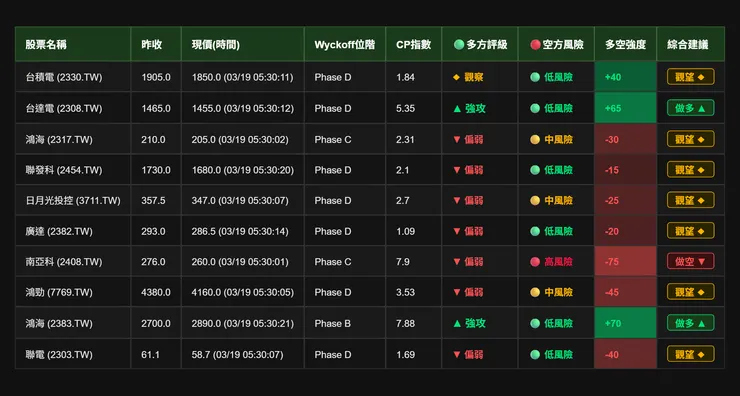The image size is (740, 396).
Task: Click the 觀望 button for 鴻海 (2317.TW)
Action: 690,139
